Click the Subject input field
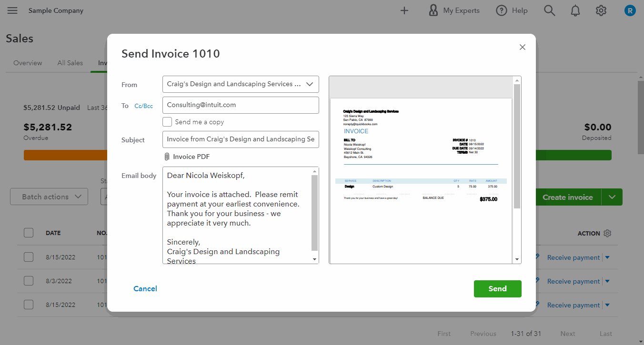The image size is (644, 345). (x=241, y=139)
